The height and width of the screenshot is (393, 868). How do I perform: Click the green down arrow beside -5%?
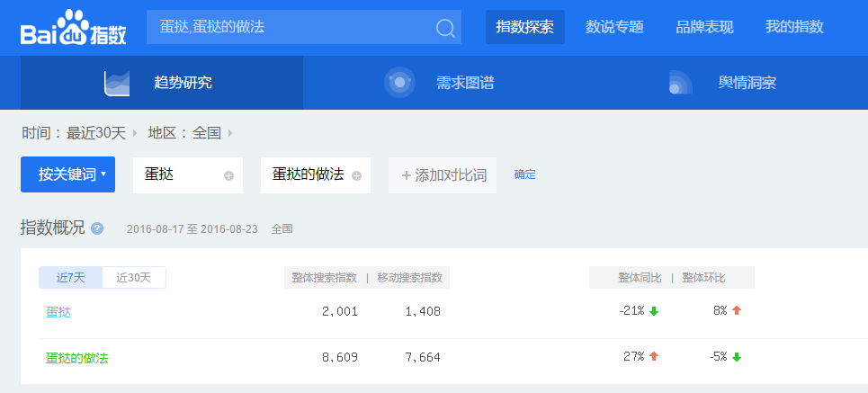[737, 357]
